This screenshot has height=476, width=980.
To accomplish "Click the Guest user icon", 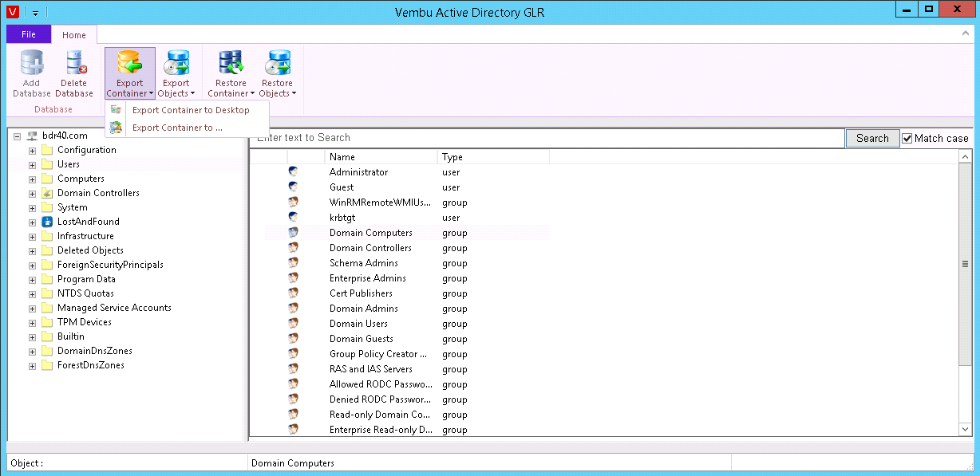I will click(x=293, y=187).
